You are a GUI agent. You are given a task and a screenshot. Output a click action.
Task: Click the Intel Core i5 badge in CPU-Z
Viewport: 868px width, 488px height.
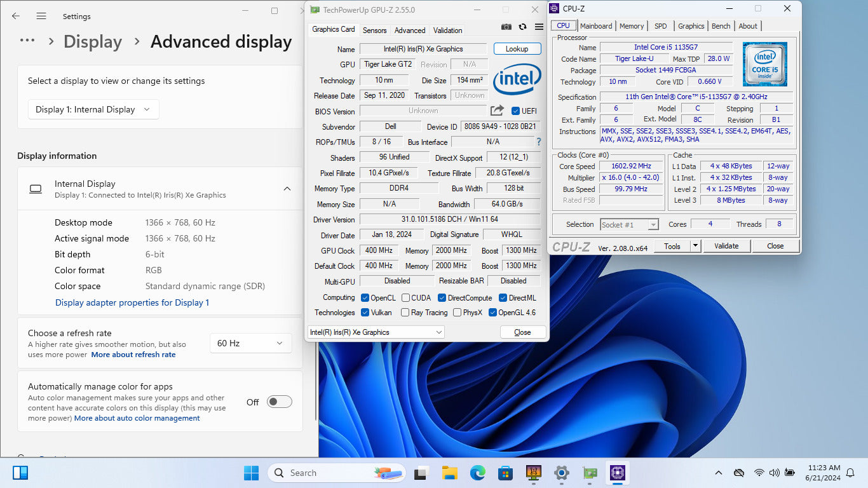coord(765,64)
